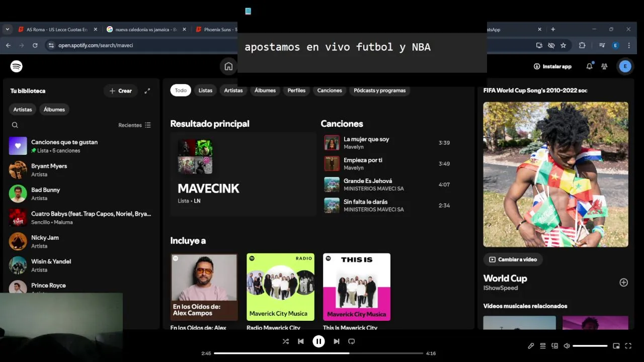Open Spotify user profile avatar E

pos(625,66)
